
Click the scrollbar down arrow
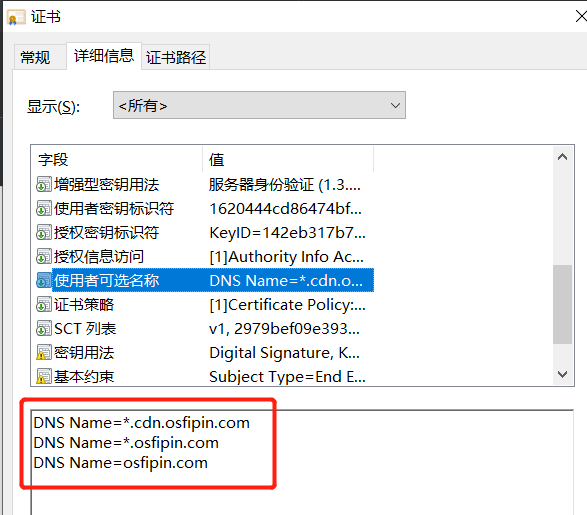click(562, 374)
